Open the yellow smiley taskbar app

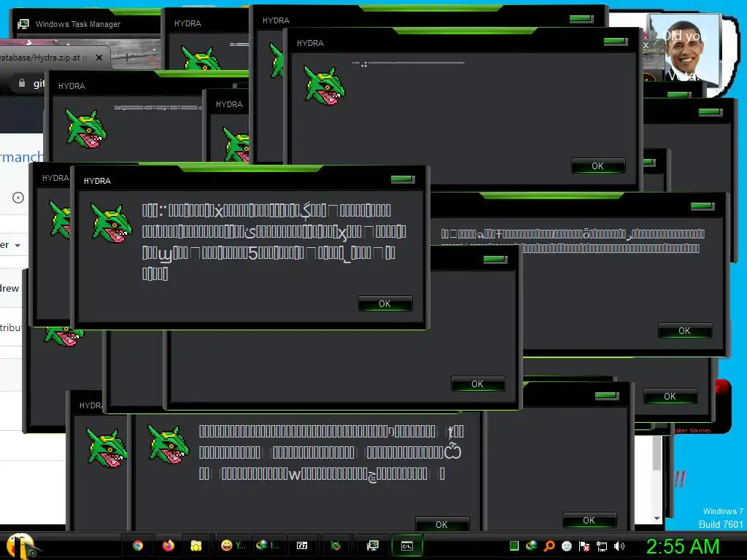pyautogui.click(x=233, y=545)
